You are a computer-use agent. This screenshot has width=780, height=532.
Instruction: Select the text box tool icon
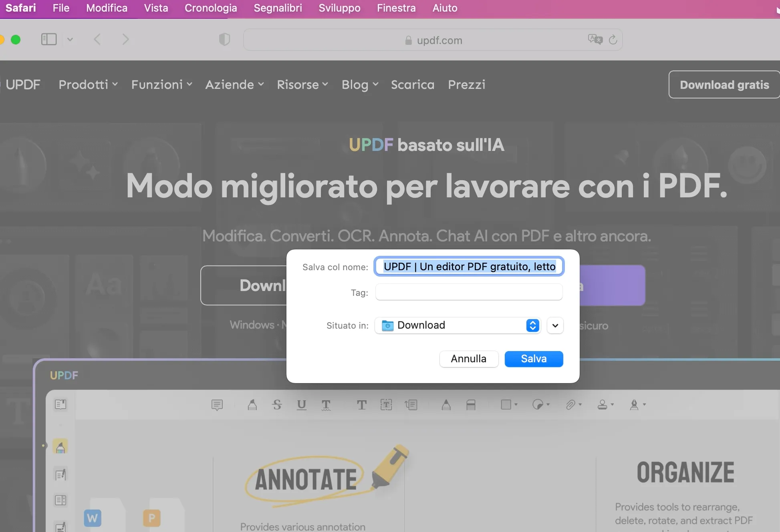[386, 405]
